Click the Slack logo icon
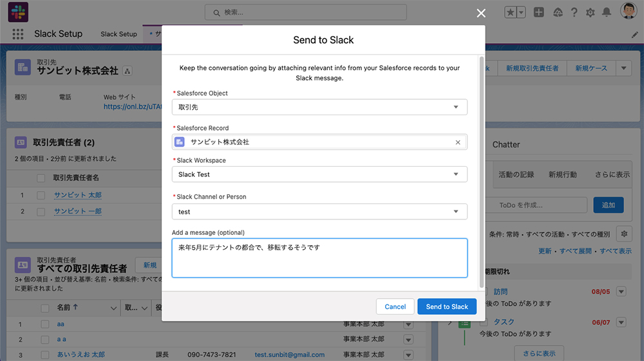The image size is (644, 361). click(18, 12)
